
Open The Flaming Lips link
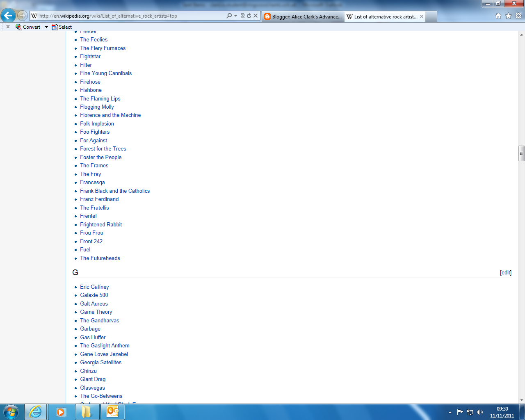pyautogui.click(x=100, y=98)
